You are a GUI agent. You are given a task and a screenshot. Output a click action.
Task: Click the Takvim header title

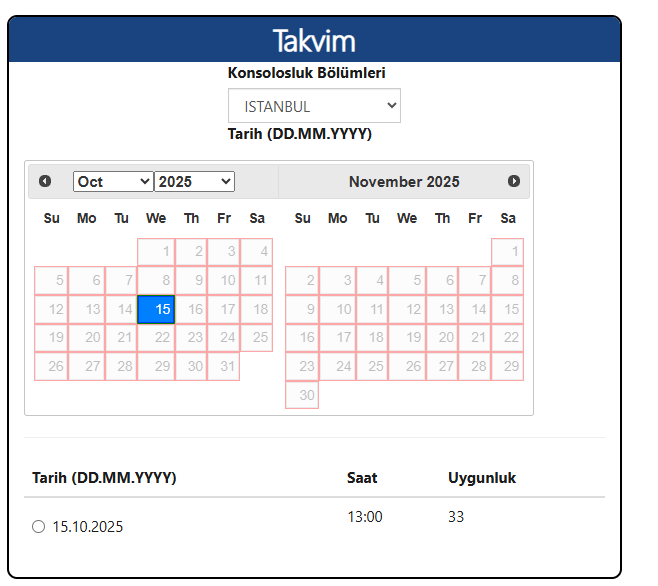(314, 41)
